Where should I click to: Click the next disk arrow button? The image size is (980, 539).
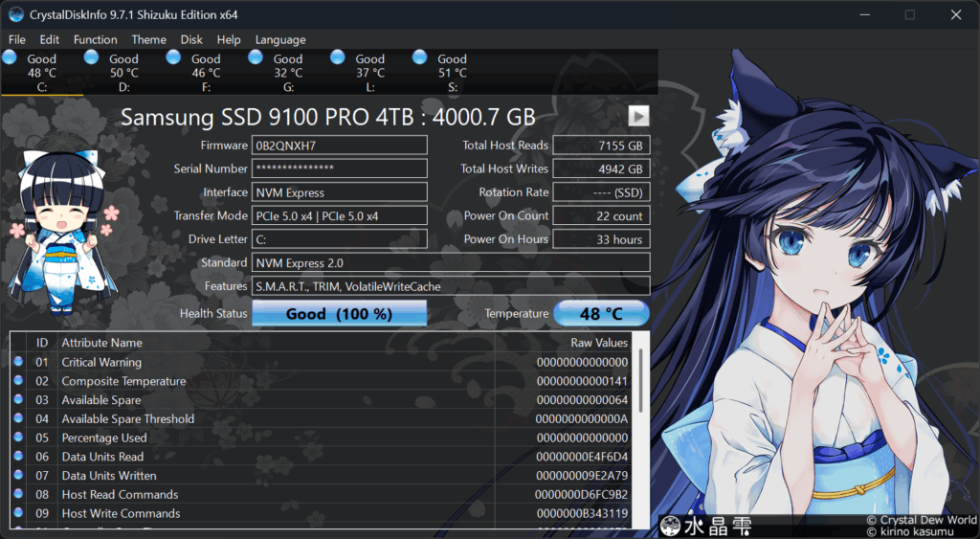coord(638,116)
